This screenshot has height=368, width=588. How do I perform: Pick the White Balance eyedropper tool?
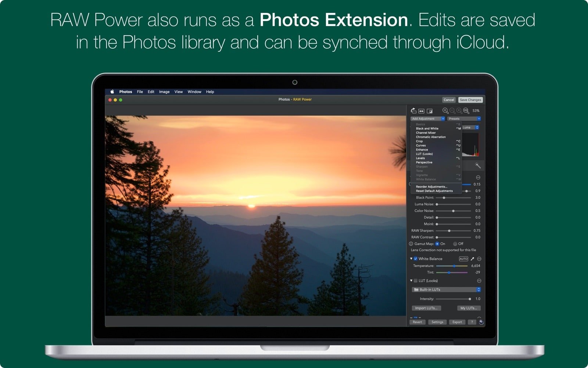point(473,259)
